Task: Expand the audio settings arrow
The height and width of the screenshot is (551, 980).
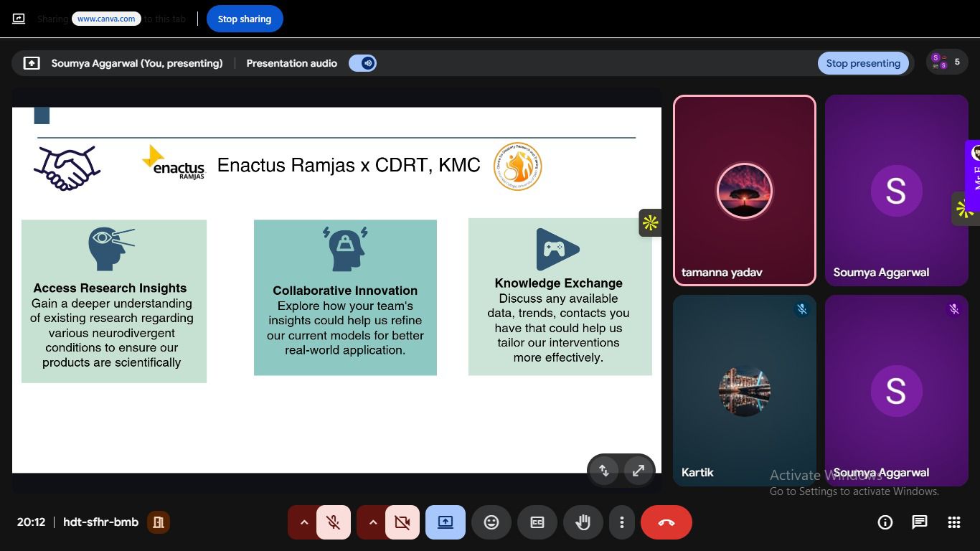Action: (x=303, y=522)
